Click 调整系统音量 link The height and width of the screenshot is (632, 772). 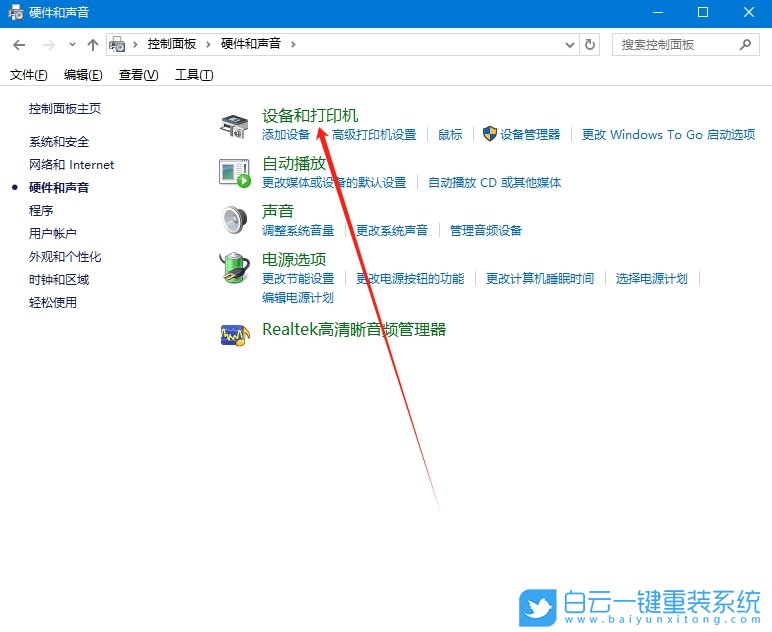298,230
